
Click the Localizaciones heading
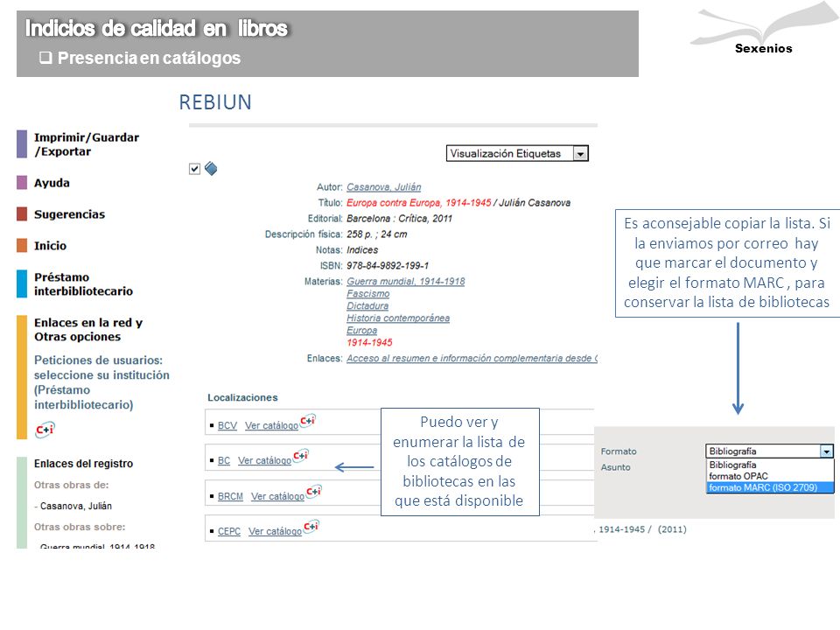(x=242, y=397)
